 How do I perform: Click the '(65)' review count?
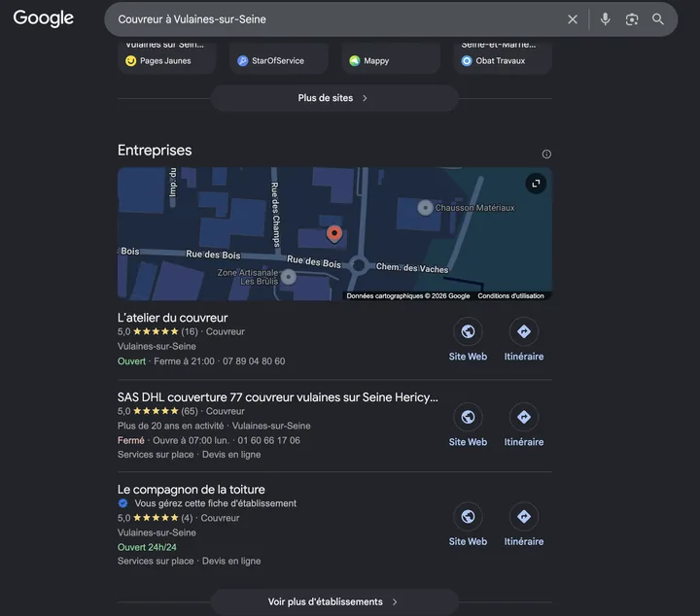190,411
